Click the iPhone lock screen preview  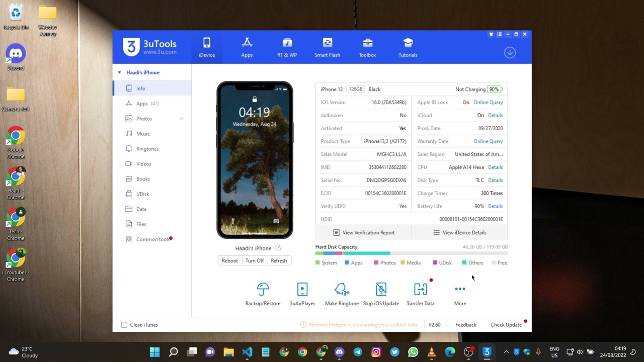coord(255,160)
